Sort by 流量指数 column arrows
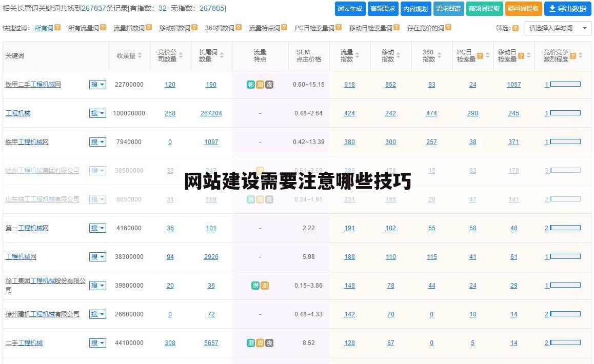The image size is (594, 364). coord(357,55)
